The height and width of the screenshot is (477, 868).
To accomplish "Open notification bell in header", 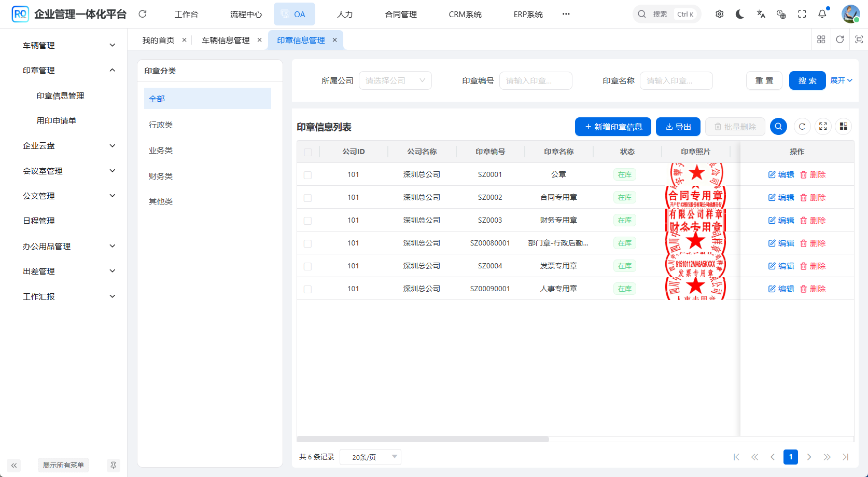I will pos(822,14).
